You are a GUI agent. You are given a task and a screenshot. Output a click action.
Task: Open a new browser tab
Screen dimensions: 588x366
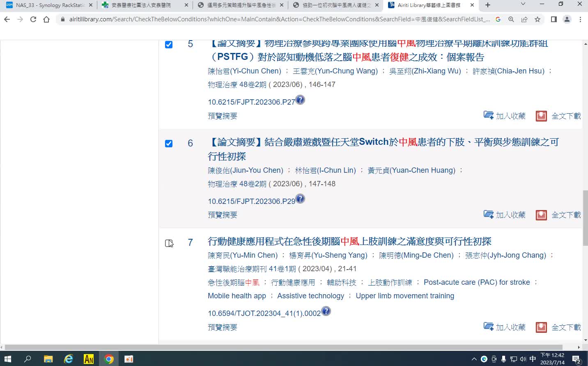pyautogui.click(x=488, y=5)
